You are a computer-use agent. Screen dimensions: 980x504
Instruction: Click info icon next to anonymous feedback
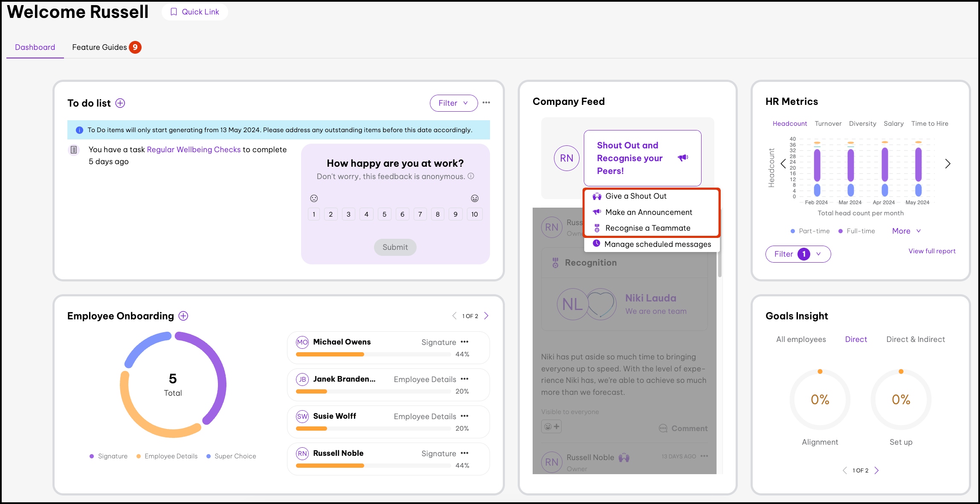click(x=471, y=176)
